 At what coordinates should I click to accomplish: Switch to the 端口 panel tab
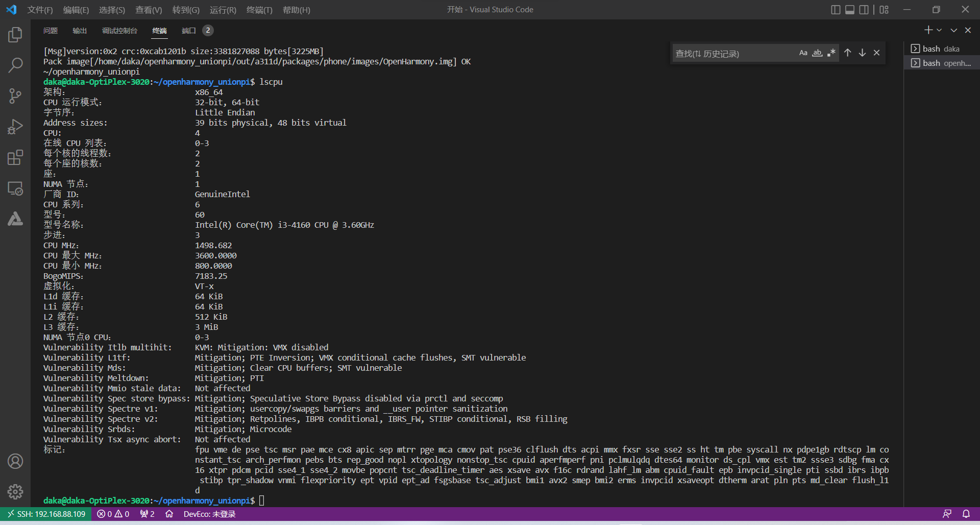(188, 31)
